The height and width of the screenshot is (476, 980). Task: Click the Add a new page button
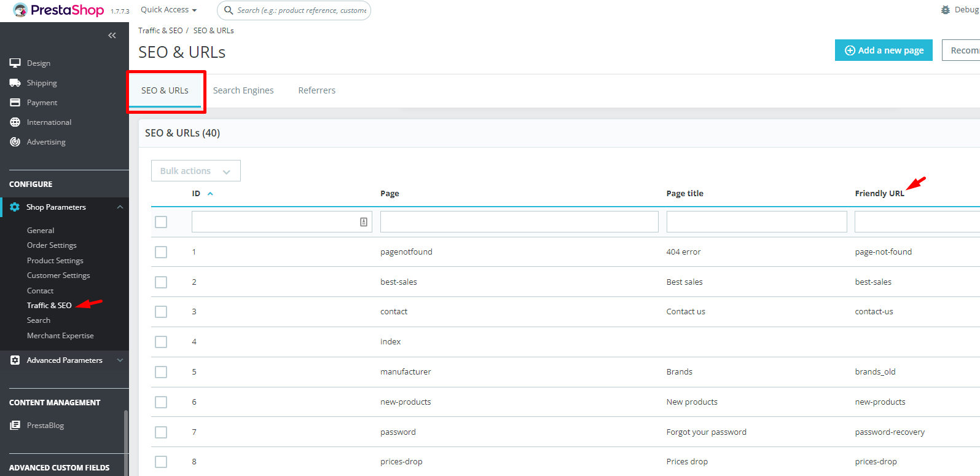pos(884,50)
